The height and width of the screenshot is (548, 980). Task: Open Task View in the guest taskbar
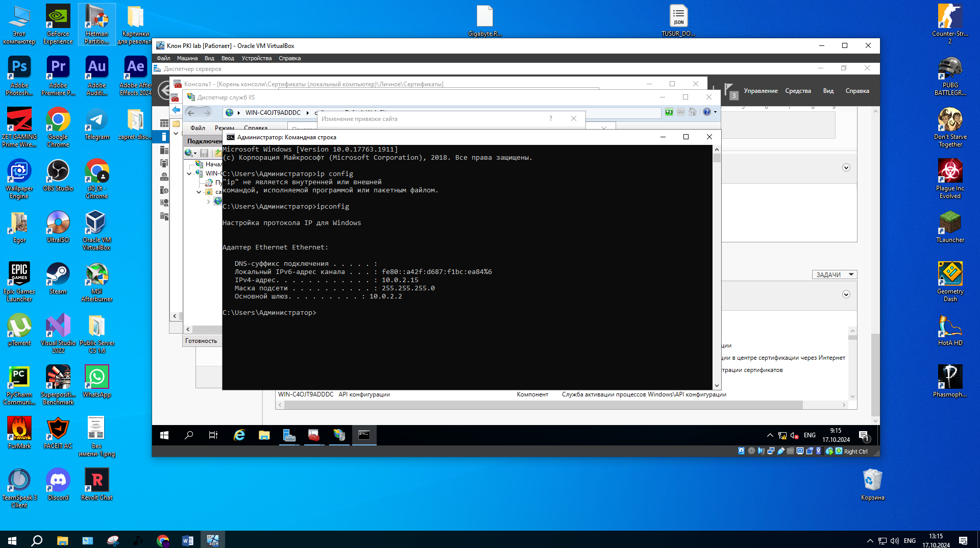pyautogui.click(x=213, y=435)
